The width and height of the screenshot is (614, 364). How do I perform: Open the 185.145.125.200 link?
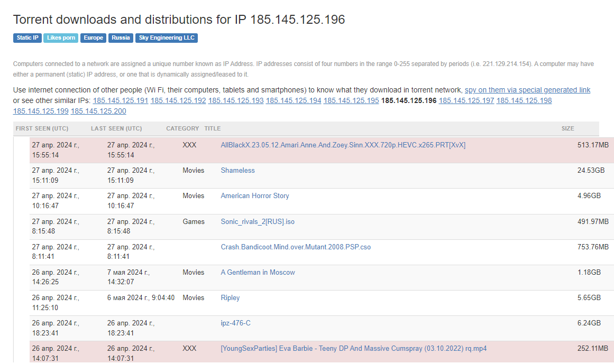[98, 111]
